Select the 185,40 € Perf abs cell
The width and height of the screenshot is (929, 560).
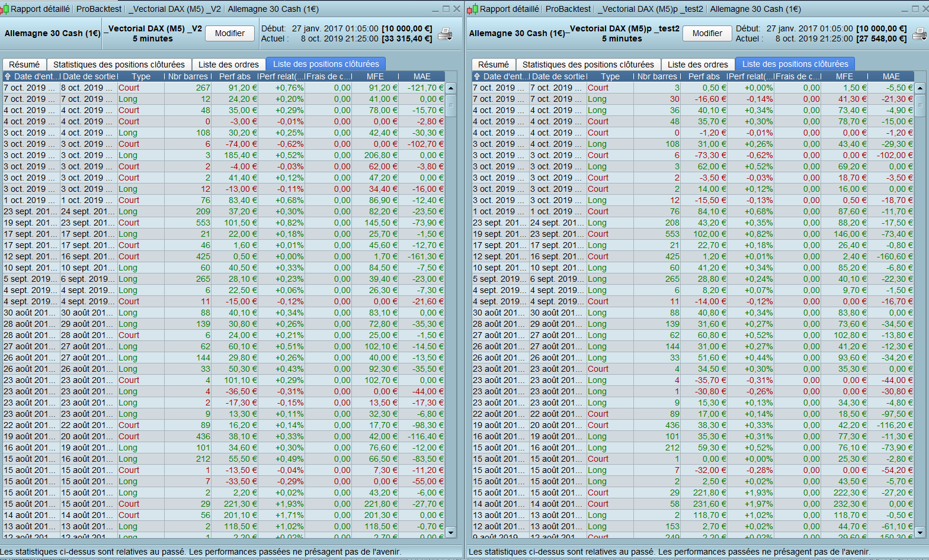point(235,155)
